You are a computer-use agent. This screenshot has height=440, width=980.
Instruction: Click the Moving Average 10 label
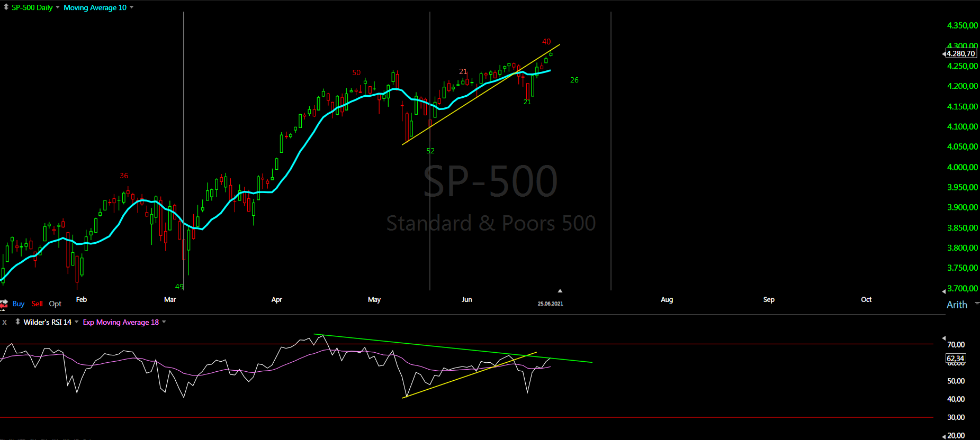95,7
